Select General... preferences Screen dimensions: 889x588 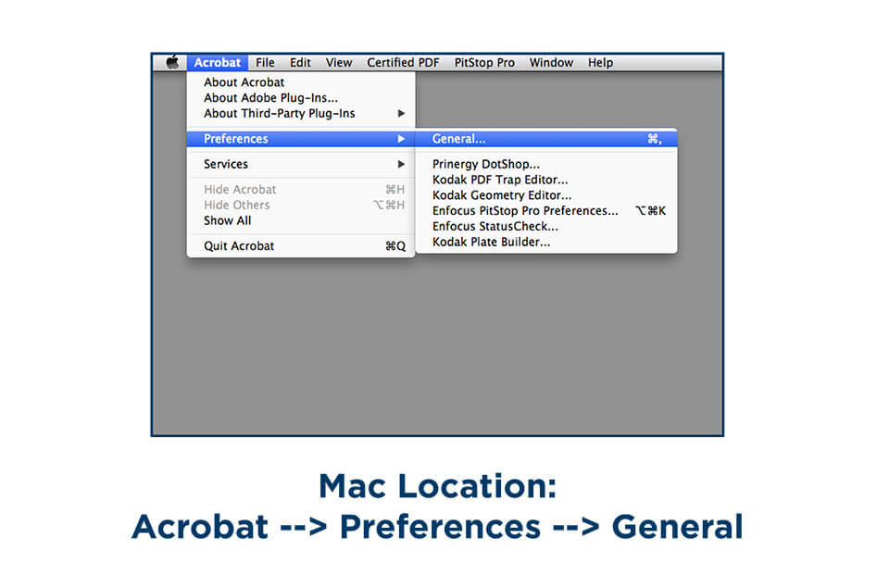tap(546, 138)
